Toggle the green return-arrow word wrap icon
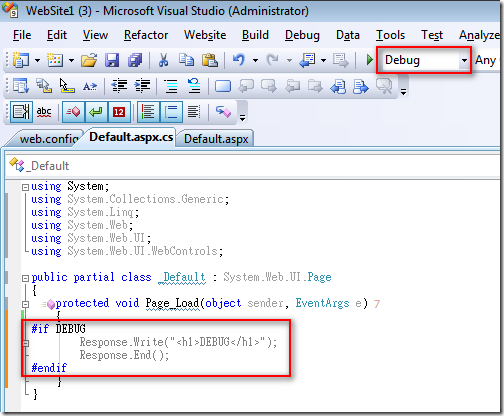This screenshot has height=416, width=504. (x=96, y=112)
